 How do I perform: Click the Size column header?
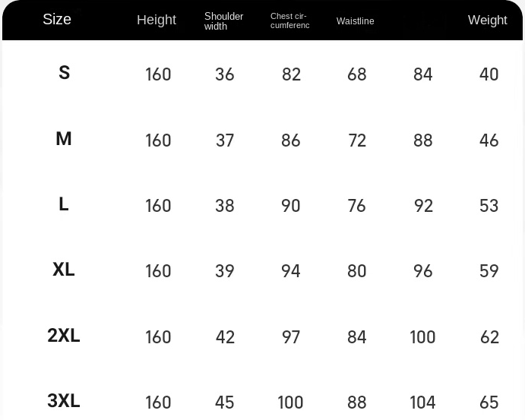point(57,19)
